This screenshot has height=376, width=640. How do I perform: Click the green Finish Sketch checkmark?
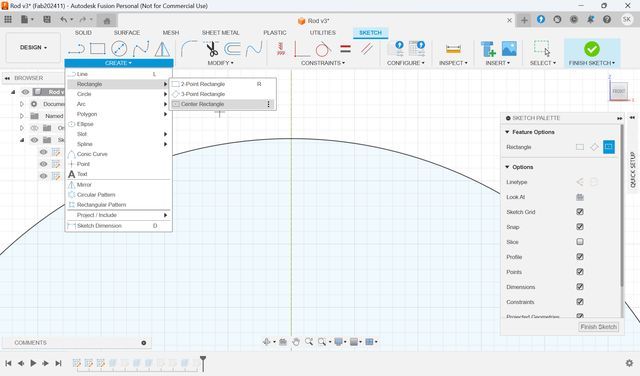pyautogui.click(x=592, y=49)
